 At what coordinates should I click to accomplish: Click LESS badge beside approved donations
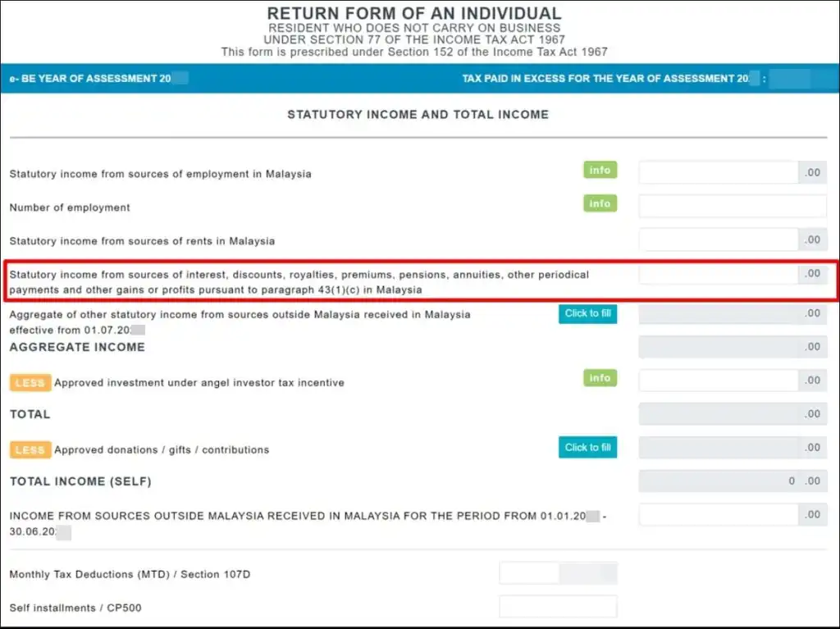[x=30, y=450]
